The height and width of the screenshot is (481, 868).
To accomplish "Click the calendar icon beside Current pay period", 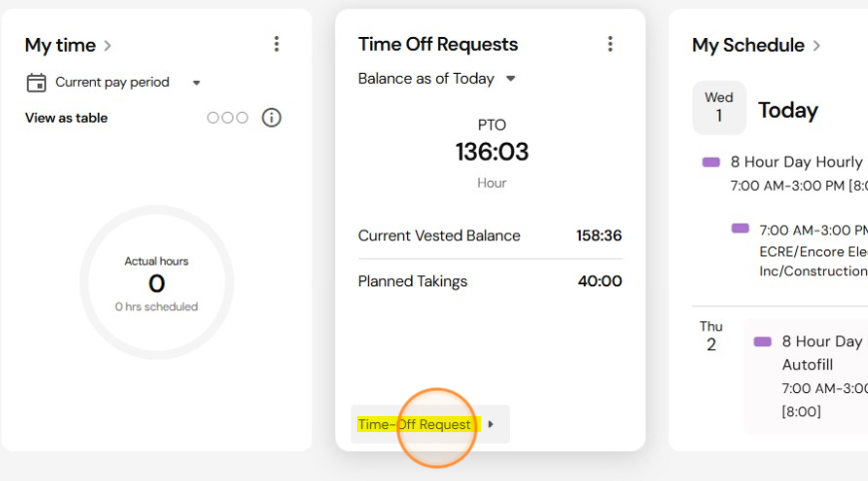I will pyautogui.click(x=37, y=83).
